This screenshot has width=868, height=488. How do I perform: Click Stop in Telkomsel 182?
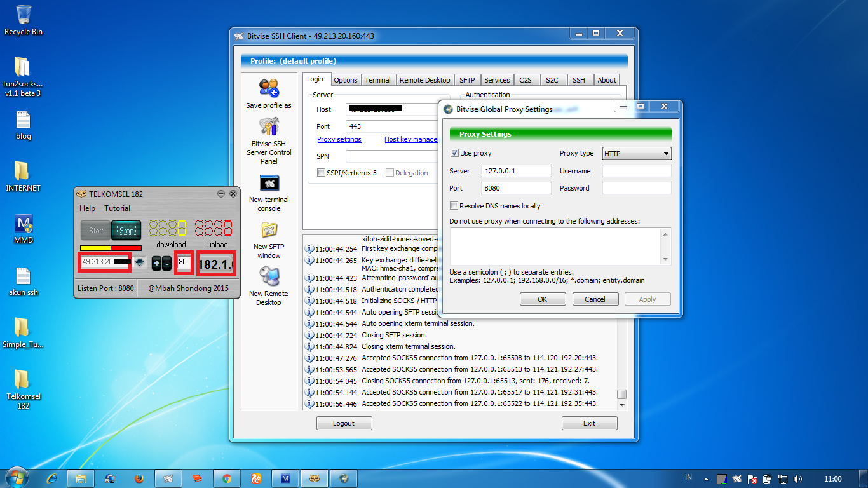coord(126,231)
